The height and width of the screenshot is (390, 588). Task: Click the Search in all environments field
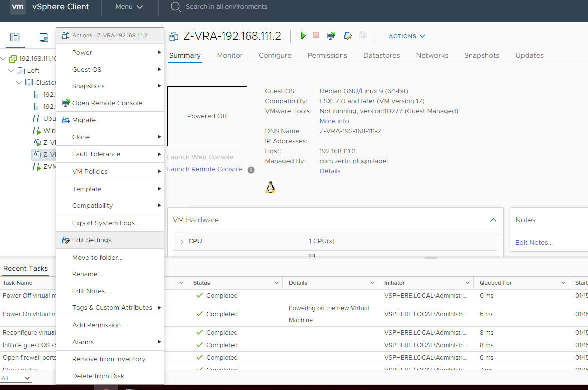click(x=227, y=7)
